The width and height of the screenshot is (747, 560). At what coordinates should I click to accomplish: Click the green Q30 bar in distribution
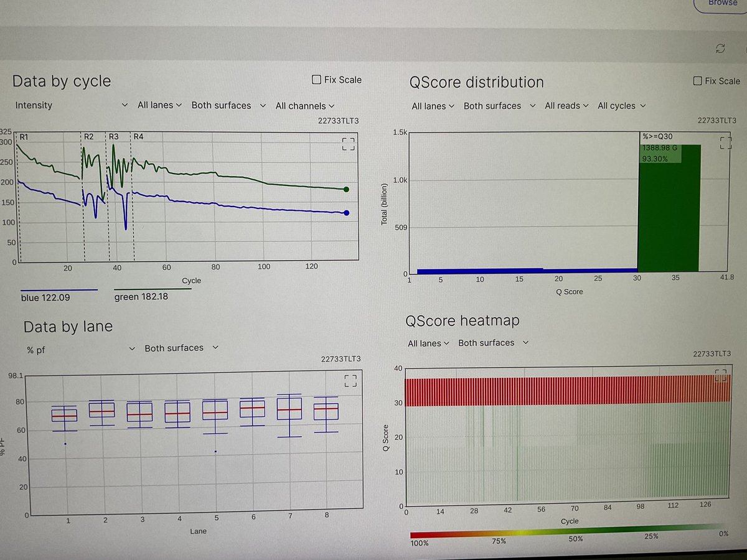point(669,209)
